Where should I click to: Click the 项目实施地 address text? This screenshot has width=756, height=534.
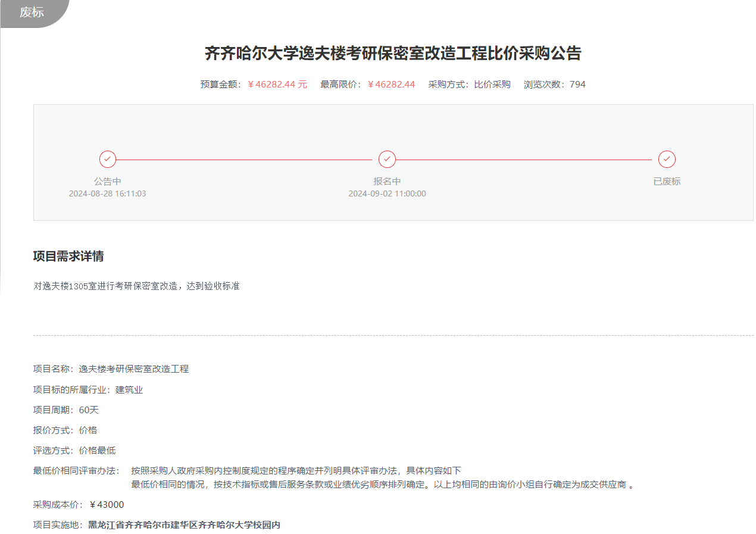click(x=184, y=525)
